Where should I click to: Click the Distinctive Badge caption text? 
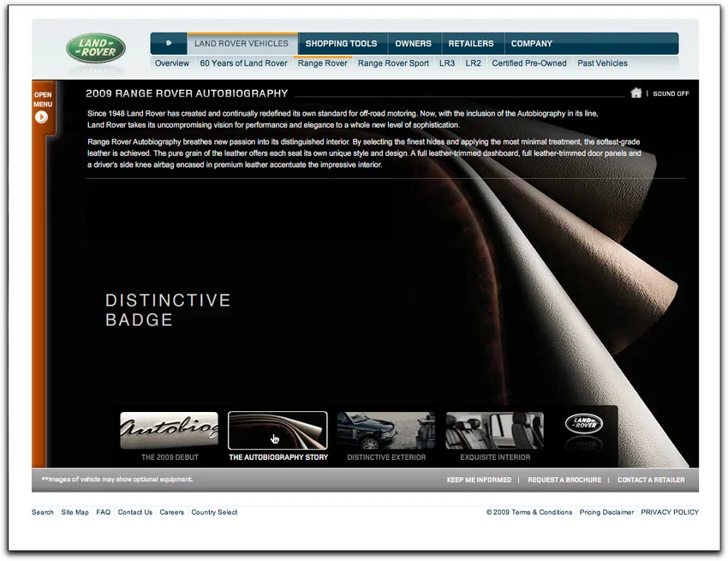coord(168,310)
